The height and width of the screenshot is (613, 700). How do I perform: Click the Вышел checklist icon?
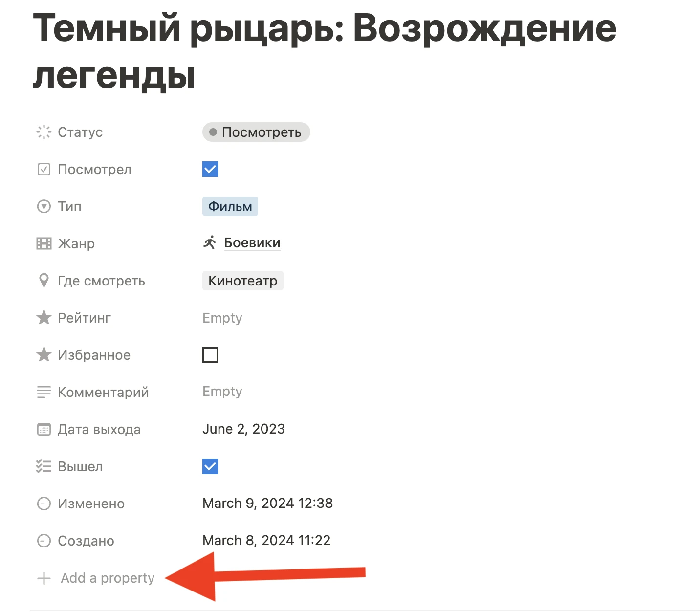tap(44, 466)
